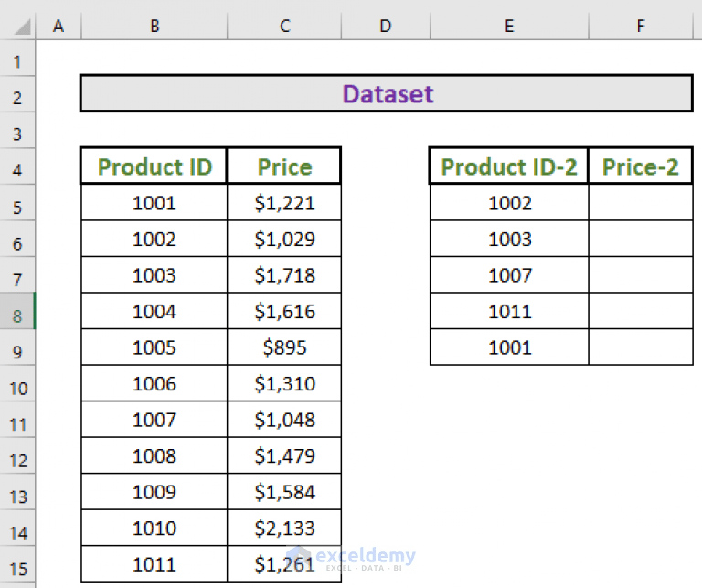Viewport: 702px width, 588px height.
Task: Click empty Price-2 cell beside 1002
Action: coord(641,202)
